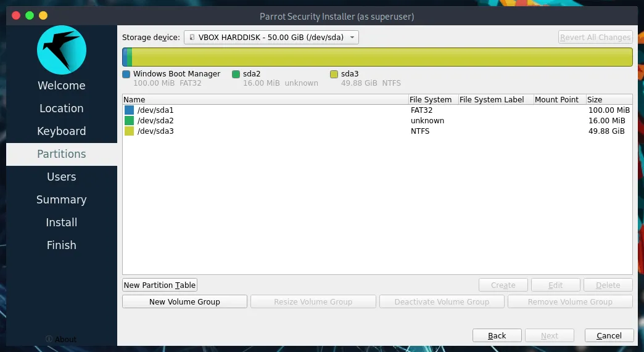Click the NTFS file system cell of sda3
The width and height of the screenshot is (644, 352).
point(419,131)
